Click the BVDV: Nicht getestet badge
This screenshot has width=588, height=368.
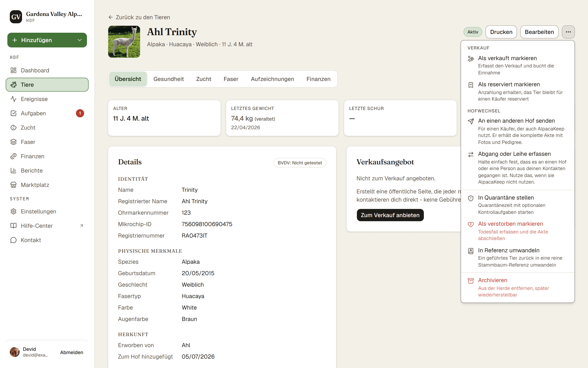point(300,163)
